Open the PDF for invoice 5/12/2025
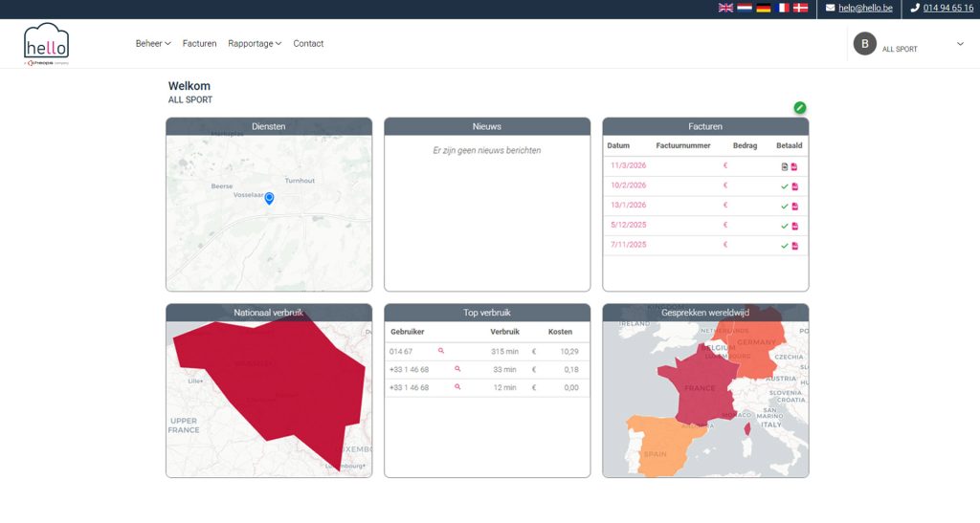This screenshot has width=980, height=523. point(795,227)
